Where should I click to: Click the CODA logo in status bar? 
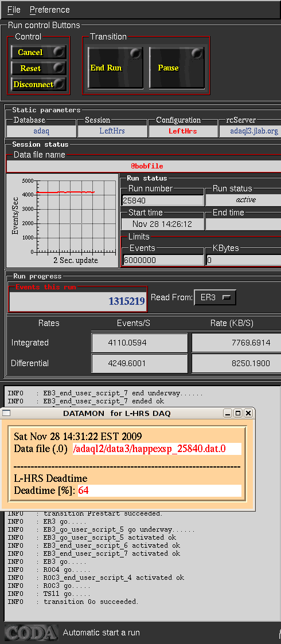(31, 633)
